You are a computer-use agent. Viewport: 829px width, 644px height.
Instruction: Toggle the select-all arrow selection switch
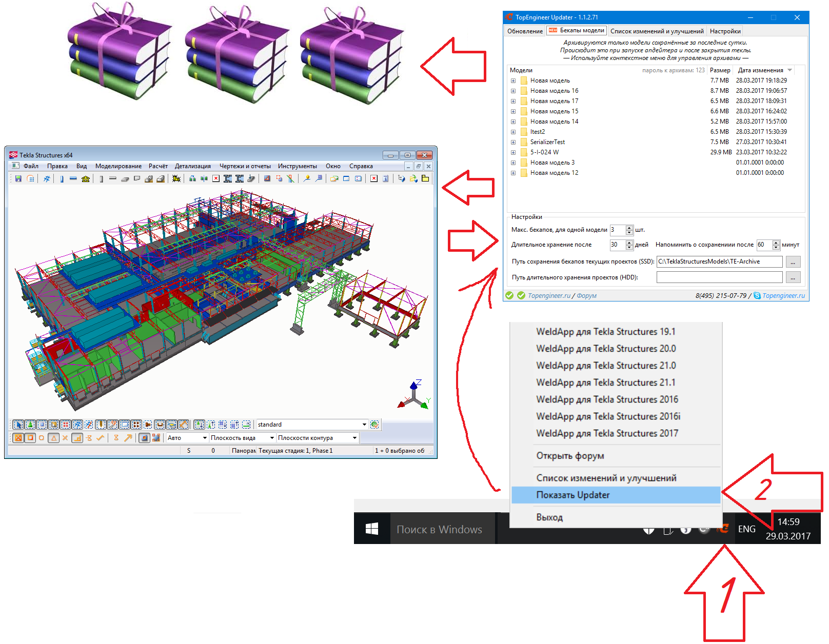click(x=18, y=425)
